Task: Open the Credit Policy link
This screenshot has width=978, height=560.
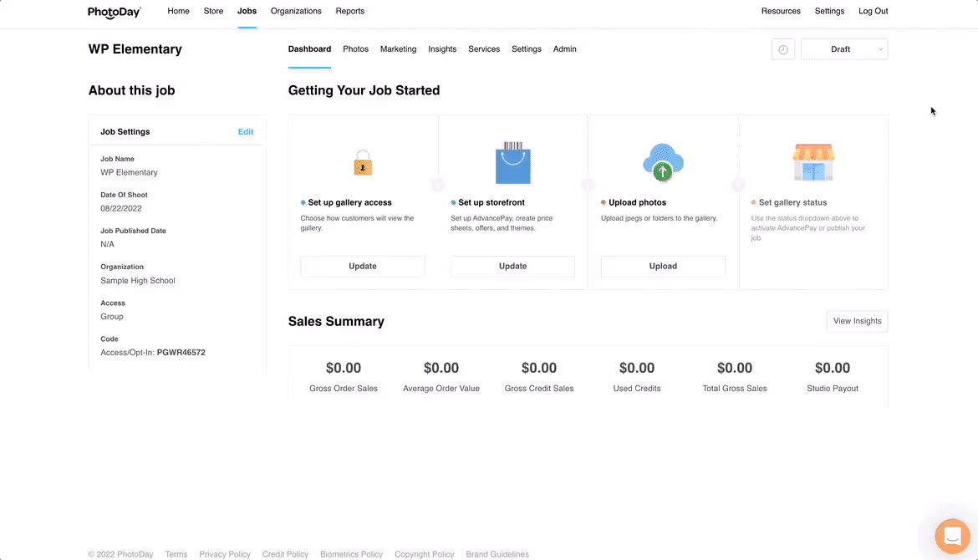Action: click(x=285, y=554)
